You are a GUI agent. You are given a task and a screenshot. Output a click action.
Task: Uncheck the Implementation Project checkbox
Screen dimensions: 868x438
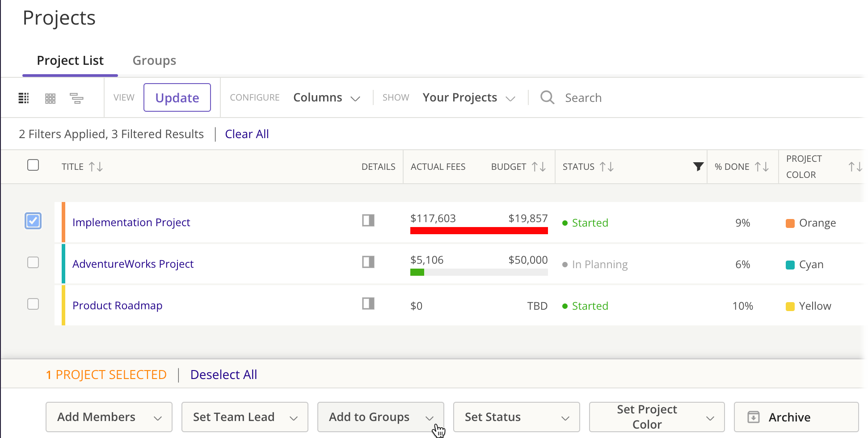(x=33, y=221)
